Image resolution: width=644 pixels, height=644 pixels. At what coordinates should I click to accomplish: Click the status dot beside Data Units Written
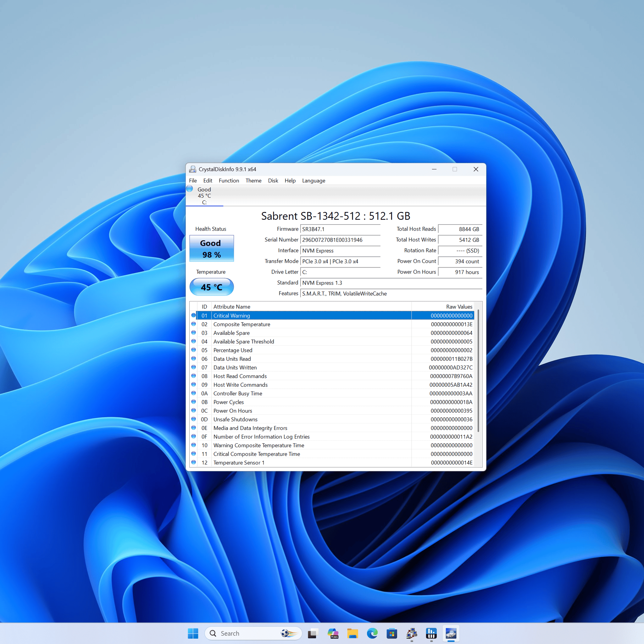click(x=193, y=367)
